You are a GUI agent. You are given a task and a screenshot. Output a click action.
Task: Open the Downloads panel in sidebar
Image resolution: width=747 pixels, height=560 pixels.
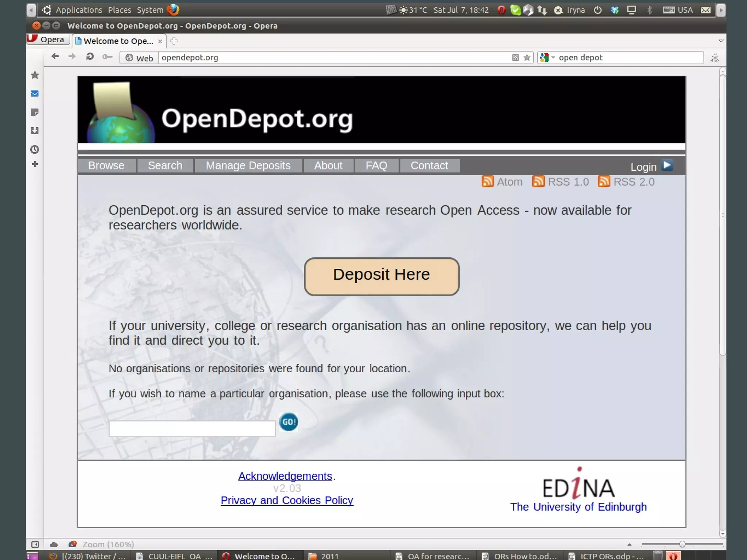(35, 131)
